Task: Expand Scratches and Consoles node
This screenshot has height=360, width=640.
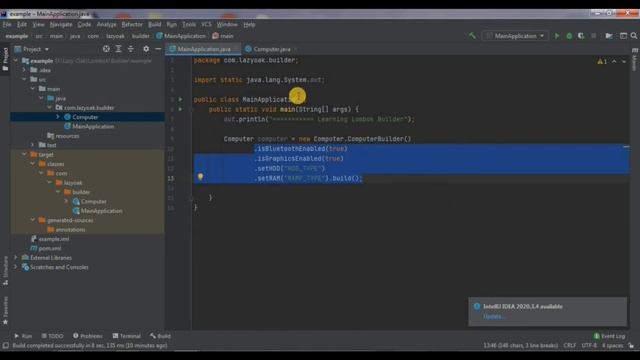Action: tap(16, 267)
